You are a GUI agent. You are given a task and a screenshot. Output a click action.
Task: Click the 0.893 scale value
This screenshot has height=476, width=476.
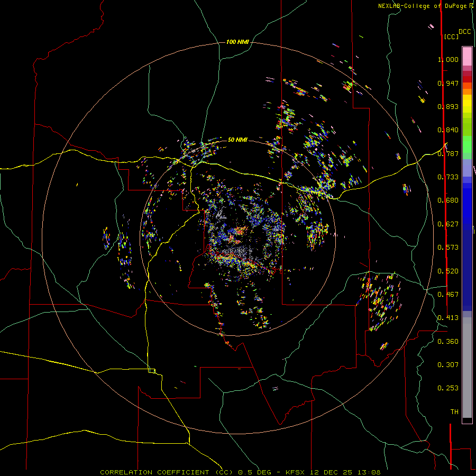tap(448, 106)
